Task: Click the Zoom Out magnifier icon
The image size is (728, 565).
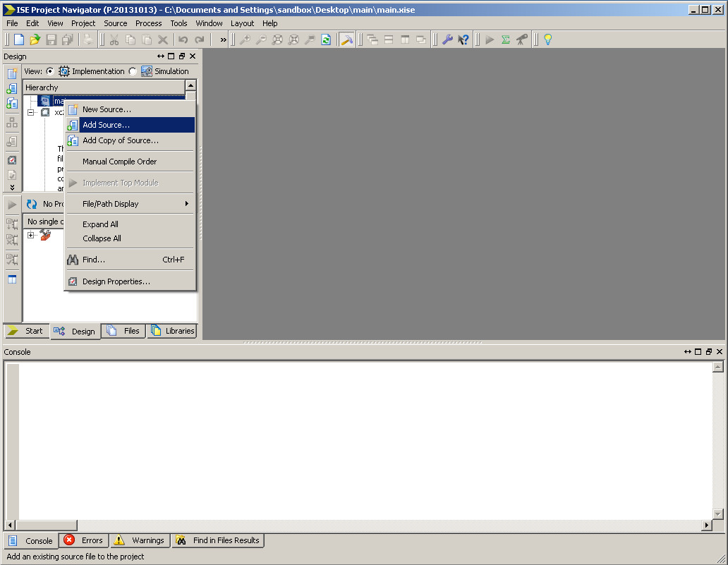Action: [261, 40]
